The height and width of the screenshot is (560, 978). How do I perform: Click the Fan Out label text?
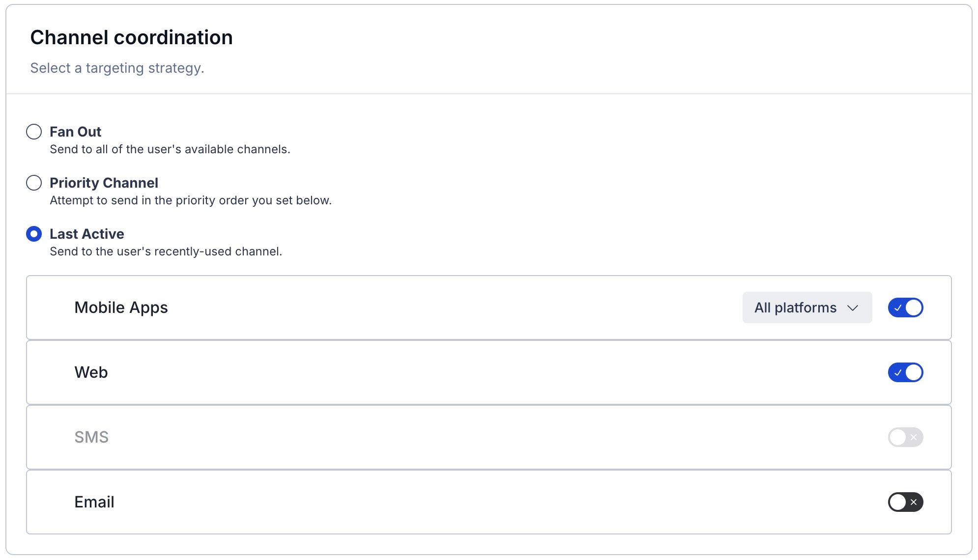pyautogui.click(x=75, y=132)
